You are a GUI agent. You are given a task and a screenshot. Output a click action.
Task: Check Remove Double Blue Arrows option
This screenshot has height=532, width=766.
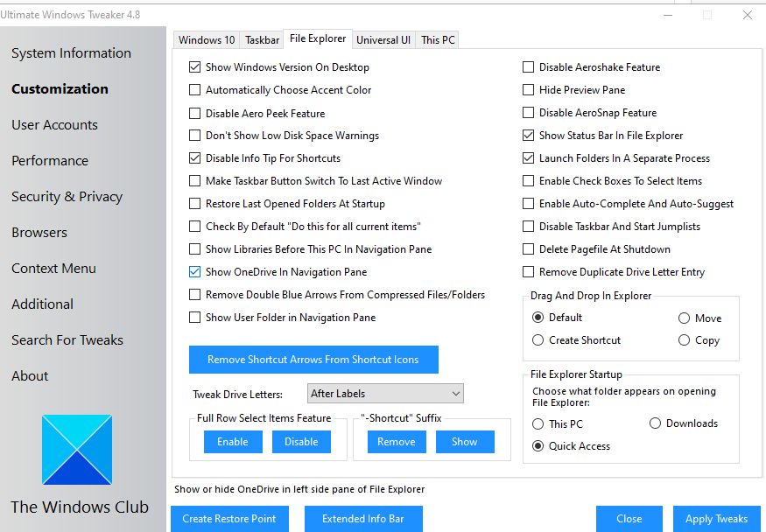(195, 295)
